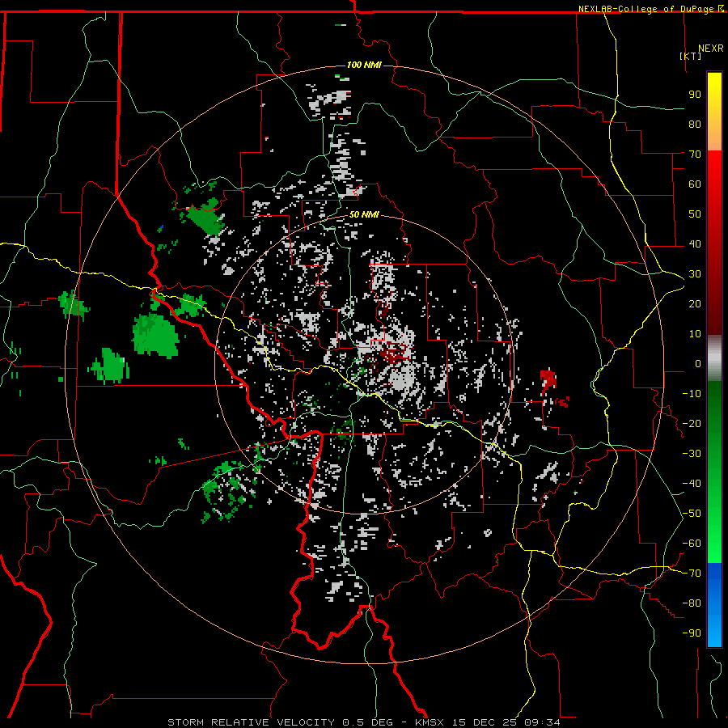Click the -40 value on the velocity scale
728x728 pixels.
[x=692, y=484]
